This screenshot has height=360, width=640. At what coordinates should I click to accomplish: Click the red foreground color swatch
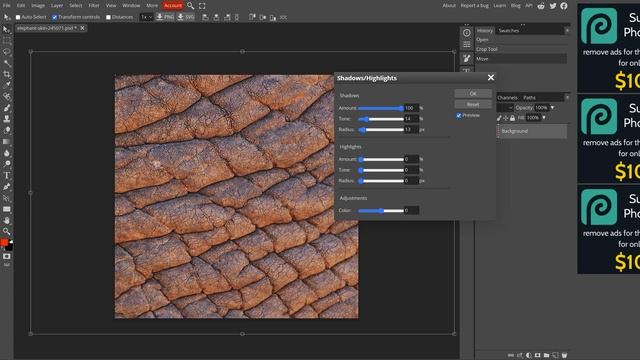4,243
